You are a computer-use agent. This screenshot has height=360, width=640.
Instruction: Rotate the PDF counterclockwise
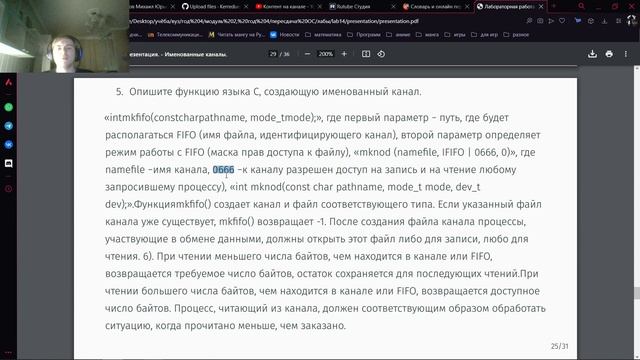(x=381, y=54)
